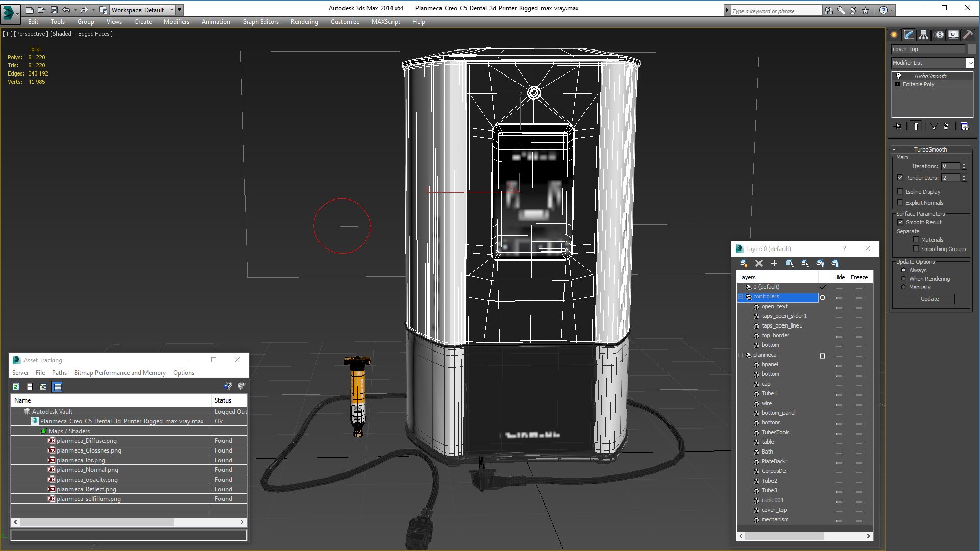Undo the last action via toolbar arrow
The height and width of the screenshot is (551, 980).
[x=66, y=10]
